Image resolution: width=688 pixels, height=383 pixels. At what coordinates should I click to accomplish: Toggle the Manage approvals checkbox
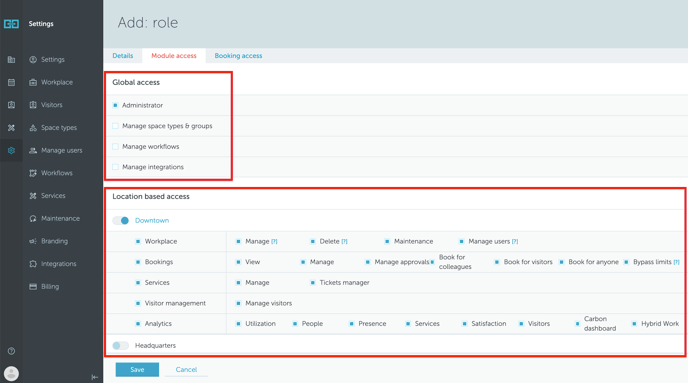click(368, 262)
